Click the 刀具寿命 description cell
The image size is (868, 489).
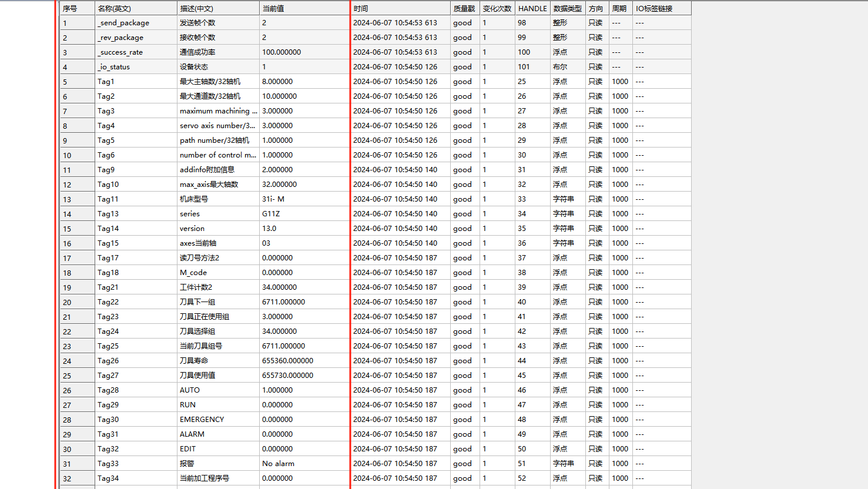pyautogui.click(x=218, y=360)
